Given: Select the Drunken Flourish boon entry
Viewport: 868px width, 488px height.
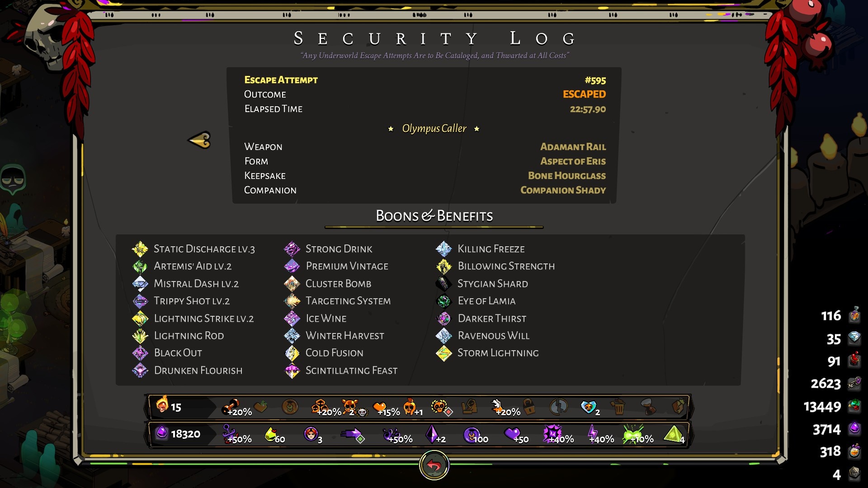Looking at the screenshot, I should click(187, 371).
